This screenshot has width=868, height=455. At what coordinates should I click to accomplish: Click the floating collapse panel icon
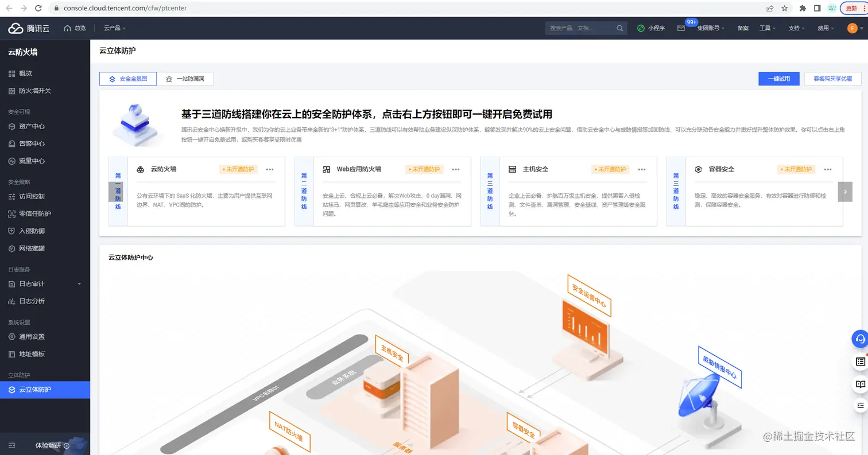[x=860, y=405]
